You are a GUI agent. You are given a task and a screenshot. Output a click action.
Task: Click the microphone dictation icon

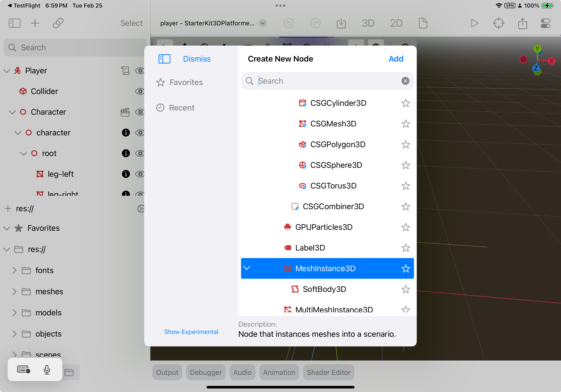(x=47, y=369)
